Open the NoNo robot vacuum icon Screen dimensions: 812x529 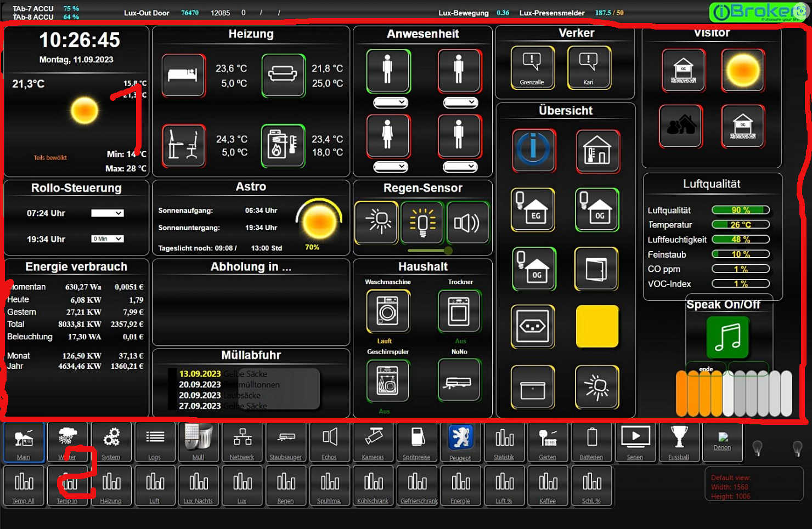pos(459,380)
